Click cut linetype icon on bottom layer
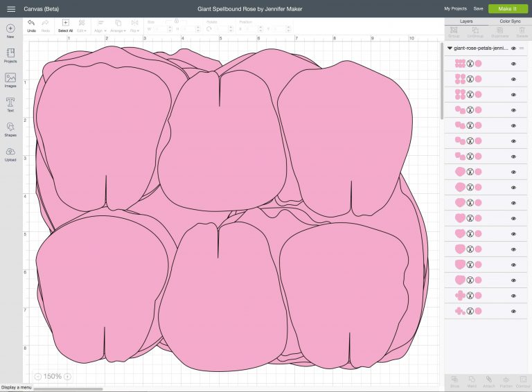This screenshot has width=532, height=392. [x=470, y=311]
